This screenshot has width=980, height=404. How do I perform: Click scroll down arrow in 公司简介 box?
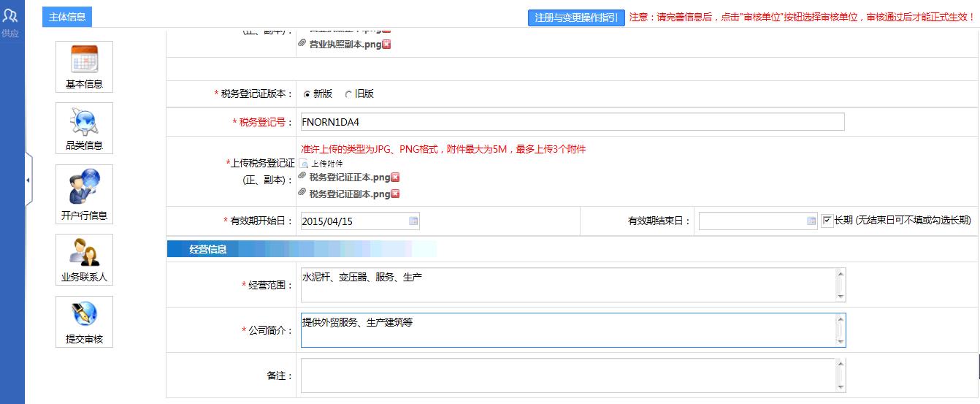click(841, 342)
